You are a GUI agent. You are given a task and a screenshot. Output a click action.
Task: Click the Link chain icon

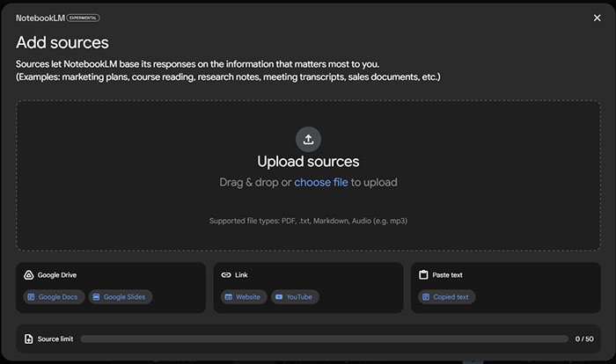click(226, 275)
